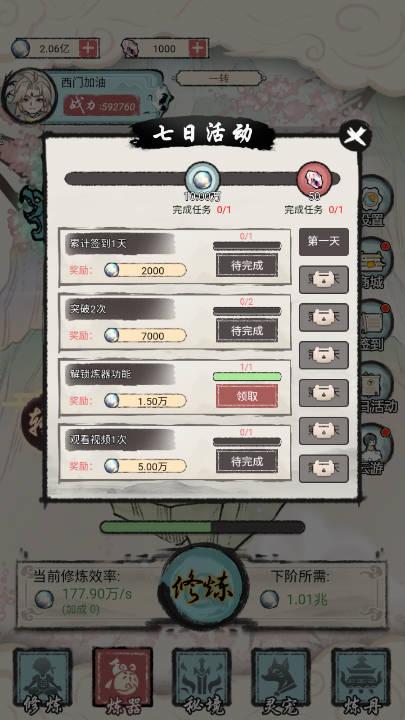
Task: Close the 七日活动 popup with the X
Action: pyautogui.click(x=355, y=135)
